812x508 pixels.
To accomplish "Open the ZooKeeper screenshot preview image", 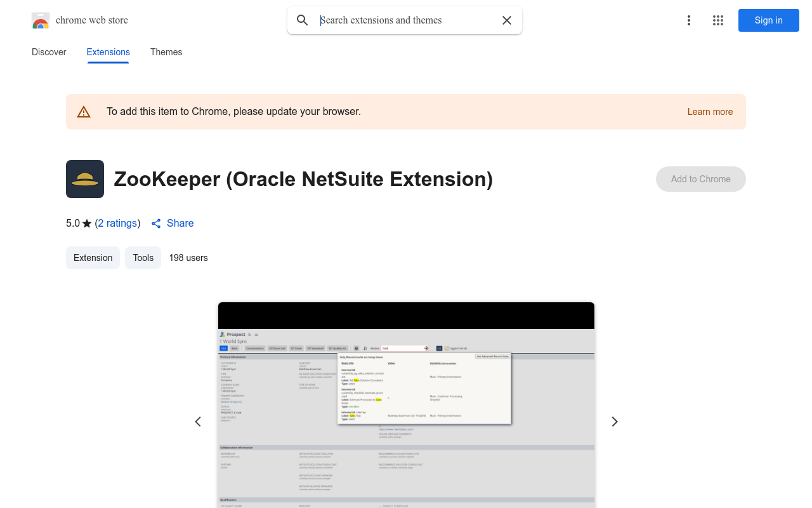I will point(406,405).
